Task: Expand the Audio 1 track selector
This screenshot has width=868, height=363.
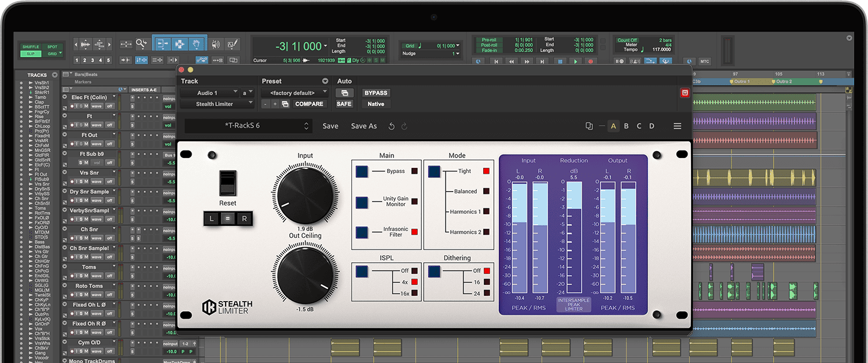Action: click(x=209, y=93)
